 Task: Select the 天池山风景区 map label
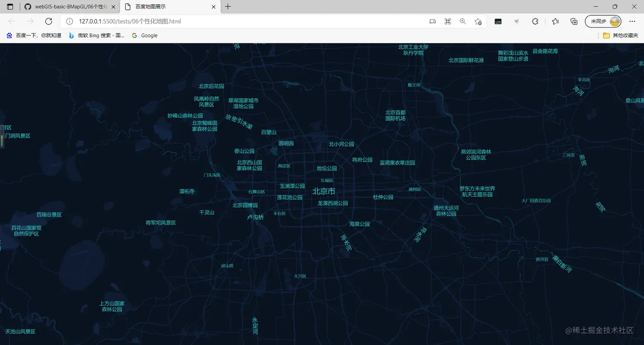[20, 331]
